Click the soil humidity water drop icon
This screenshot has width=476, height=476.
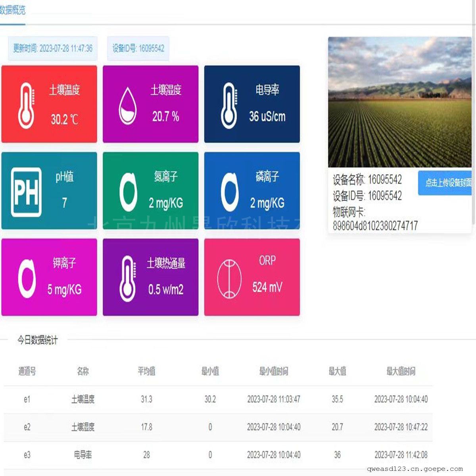click(x=128, y=106)
